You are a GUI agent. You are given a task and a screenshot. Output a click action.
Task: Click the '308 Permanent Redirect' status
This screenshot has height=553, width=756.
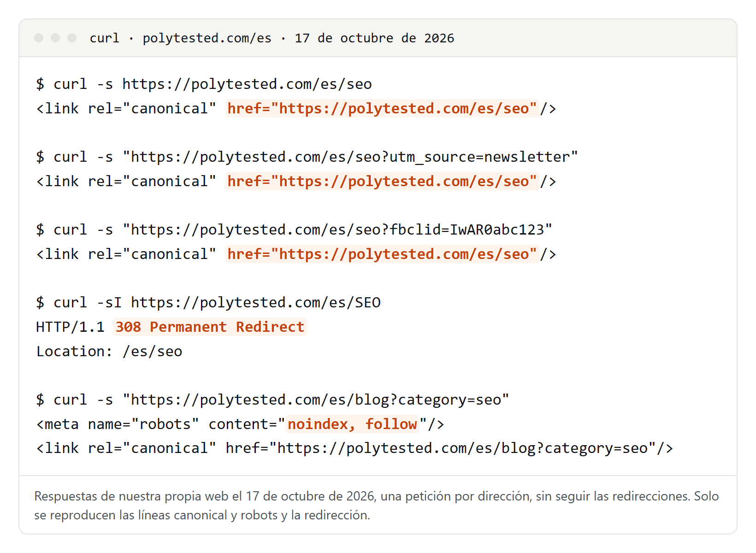(x=210, y=327)
